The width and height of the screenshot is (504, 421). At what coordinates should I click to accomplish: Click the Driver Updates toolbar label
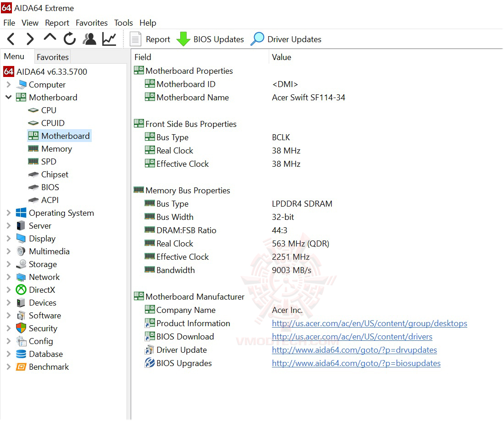coord(294,39)
